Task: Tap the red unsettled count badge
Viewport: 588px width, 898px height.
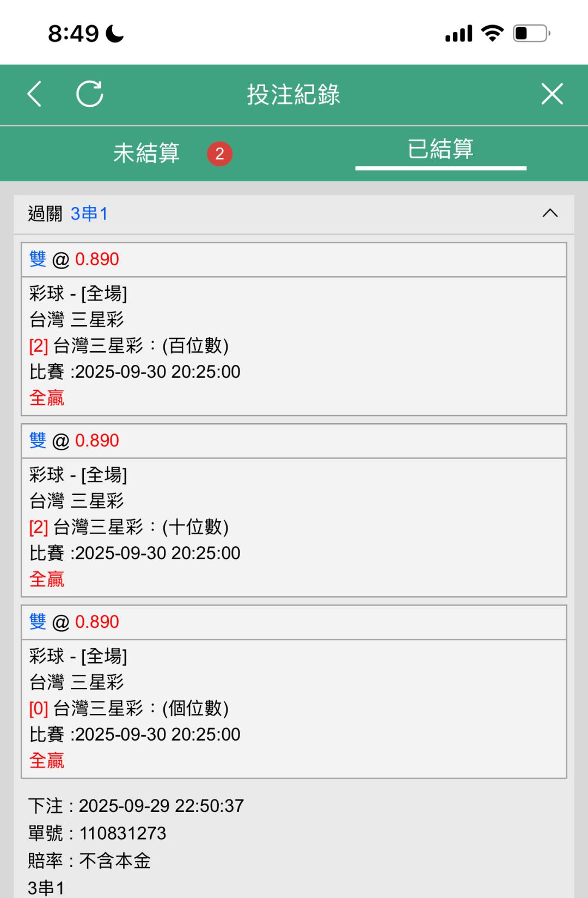Action: [219, 154]
